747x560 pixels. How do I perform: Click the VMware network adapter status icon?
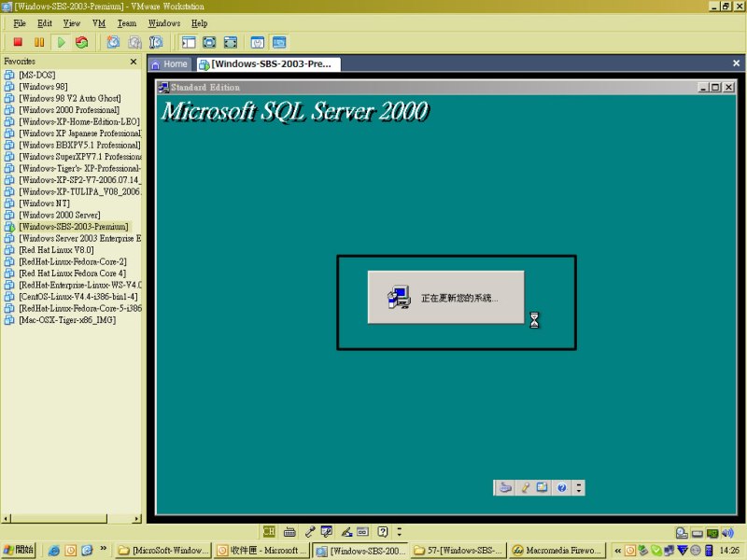pyautogui.click(x=712, y=533)
